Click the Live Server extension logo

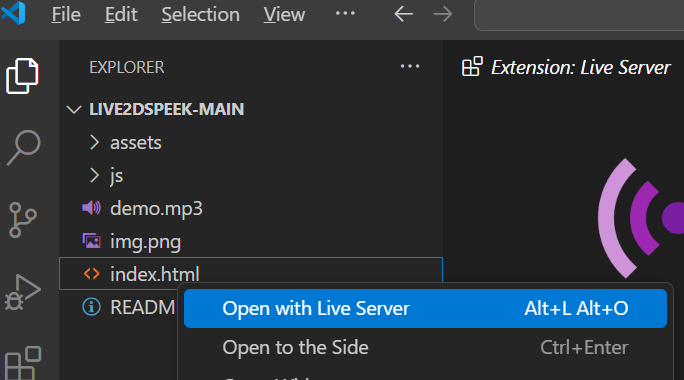(641, 218)
